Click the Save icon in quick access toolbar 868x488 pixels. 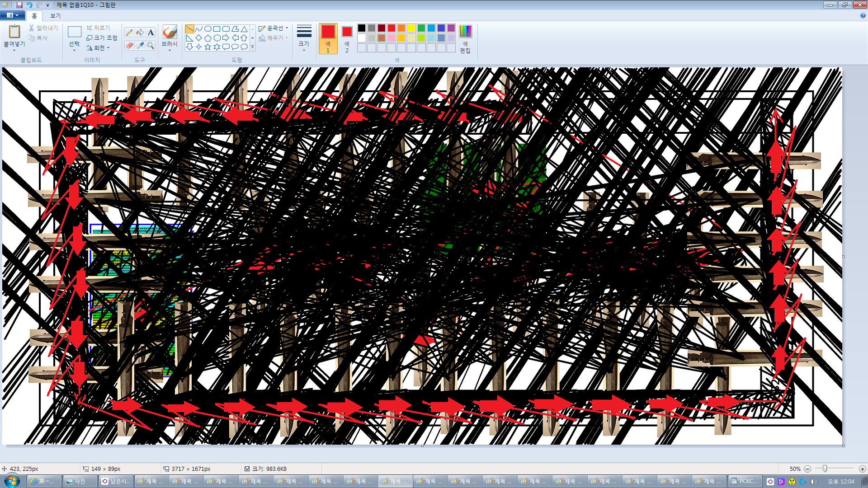19,5
